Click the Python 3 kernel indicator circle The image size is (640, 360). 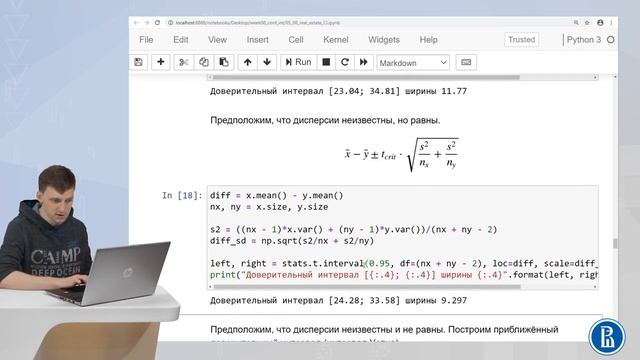click(611, 40)
